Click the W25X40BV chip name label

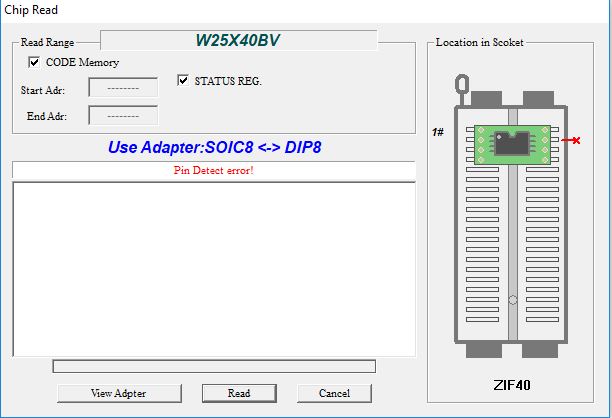pyautogui.click(x=237, y=40)
